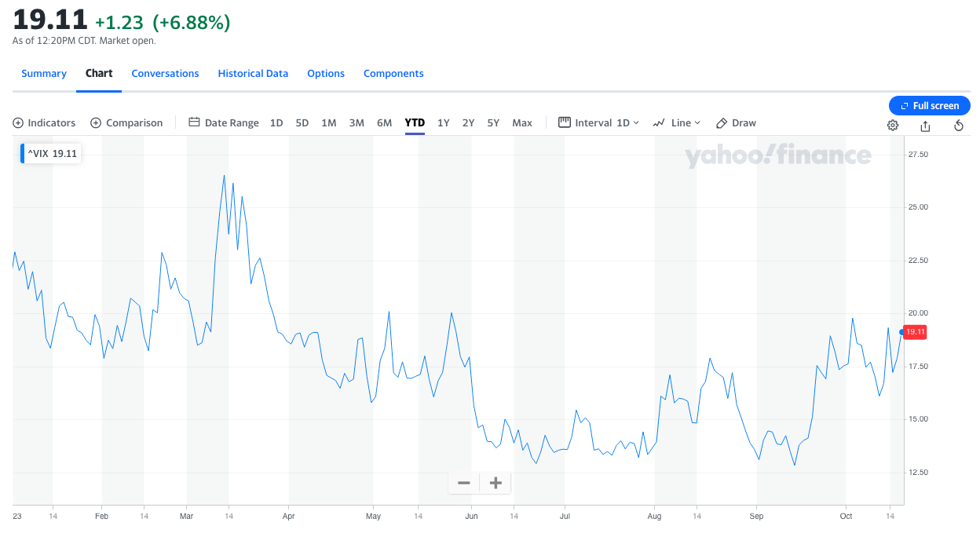This screenshot has height=533, width=980.
Task: Switch to the Chart tab
Action: 99,73
